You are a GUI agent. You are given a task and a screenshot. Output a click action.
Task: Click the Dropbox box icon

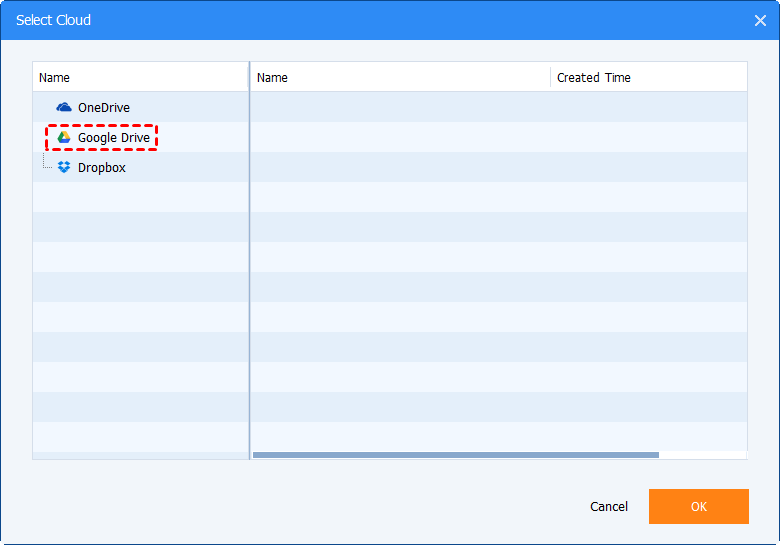64,167
